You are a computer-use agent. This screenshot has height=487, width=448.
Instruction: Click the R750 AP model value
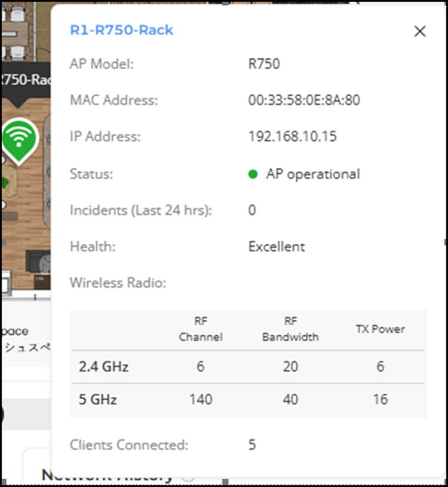coord(263,63)
